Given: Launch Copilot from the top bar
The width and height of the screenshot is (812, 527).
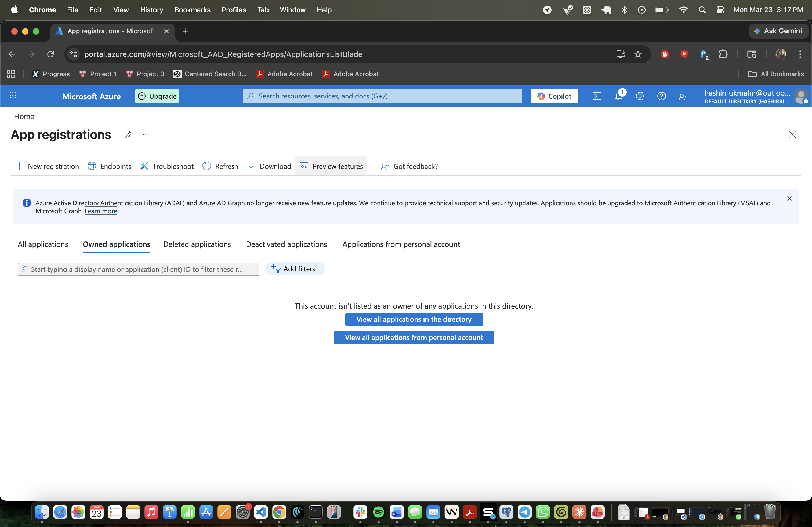Looking at the screenshot, I should (554, 96).
